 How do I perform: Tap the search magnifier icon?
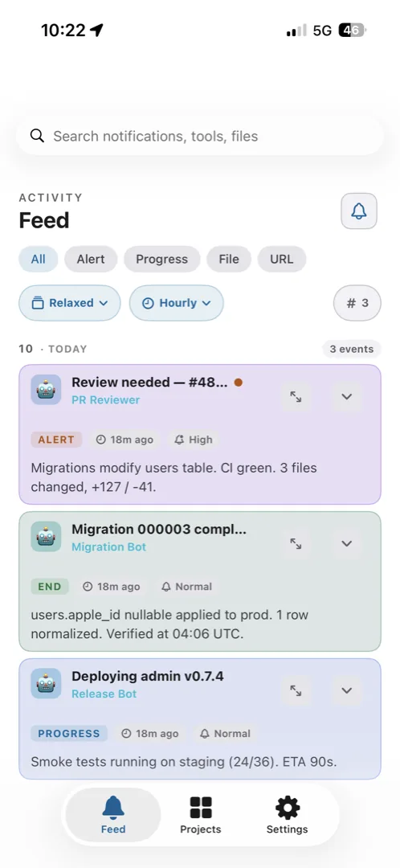pos(37,136)
